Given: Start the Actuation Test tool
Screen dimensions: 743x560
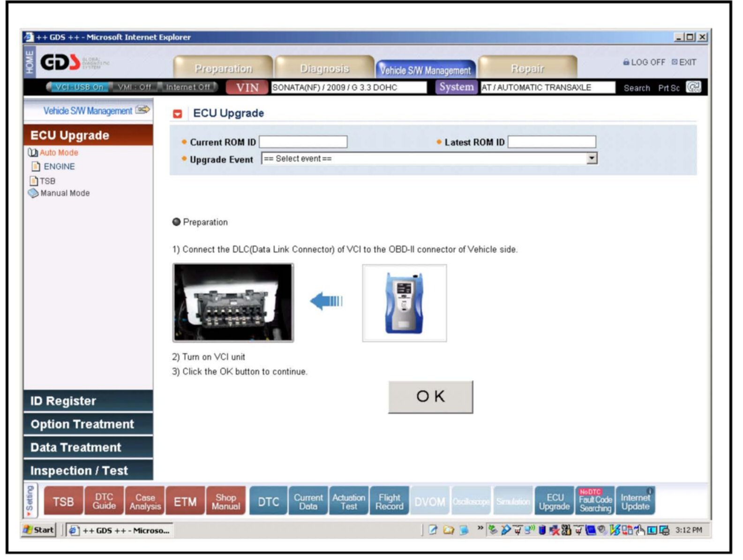Looking at the screenshot, I should point(349,501).
